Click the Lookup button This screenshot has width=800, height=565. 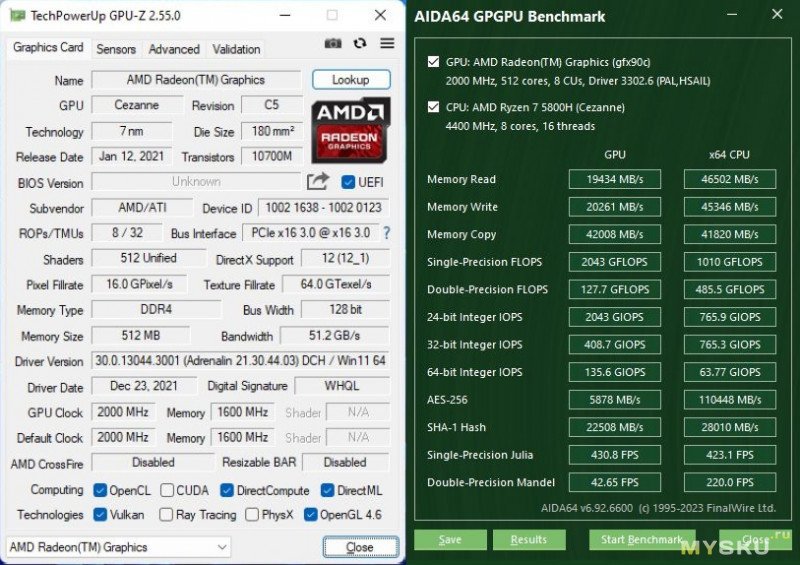click(351, 80)
